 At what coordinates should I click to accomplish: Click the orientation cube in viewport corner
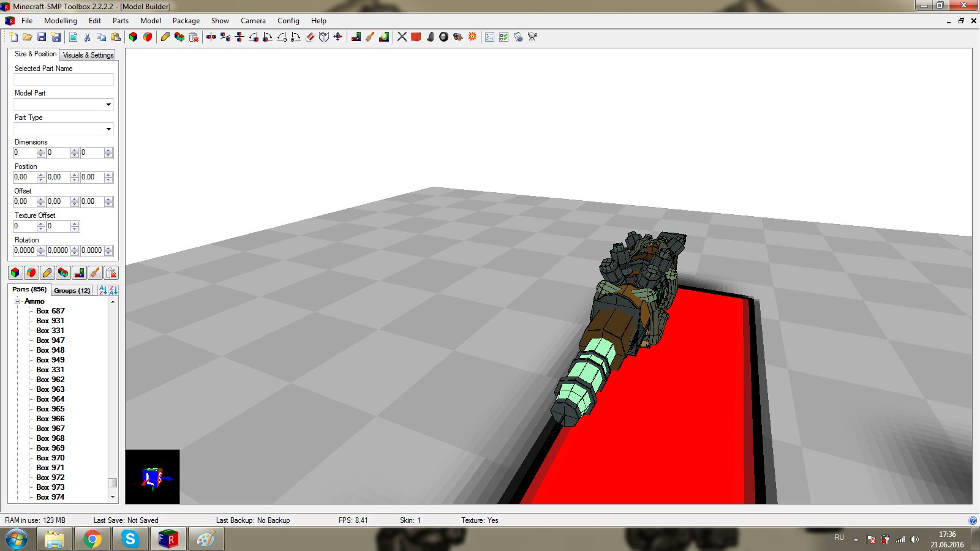(153, 477)
